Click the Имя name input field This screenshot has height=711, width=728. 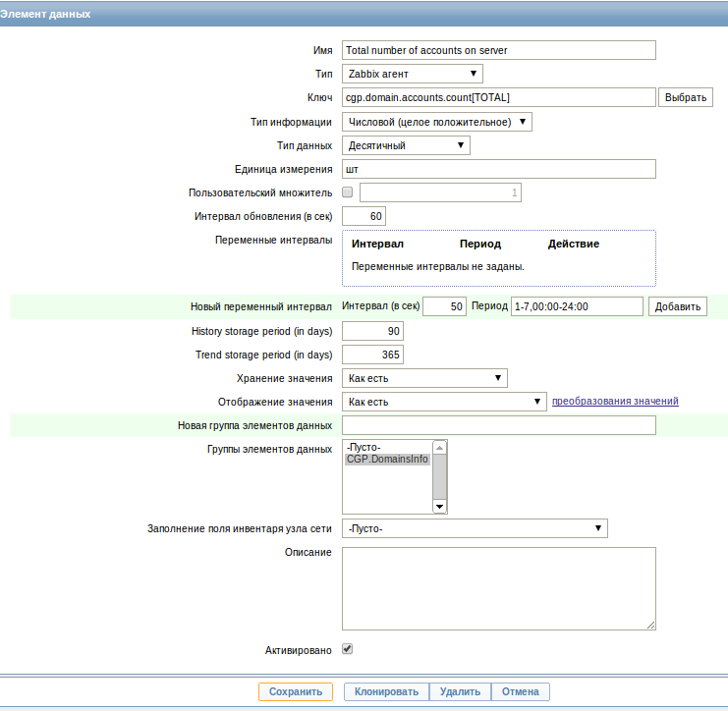click(499, 50)
